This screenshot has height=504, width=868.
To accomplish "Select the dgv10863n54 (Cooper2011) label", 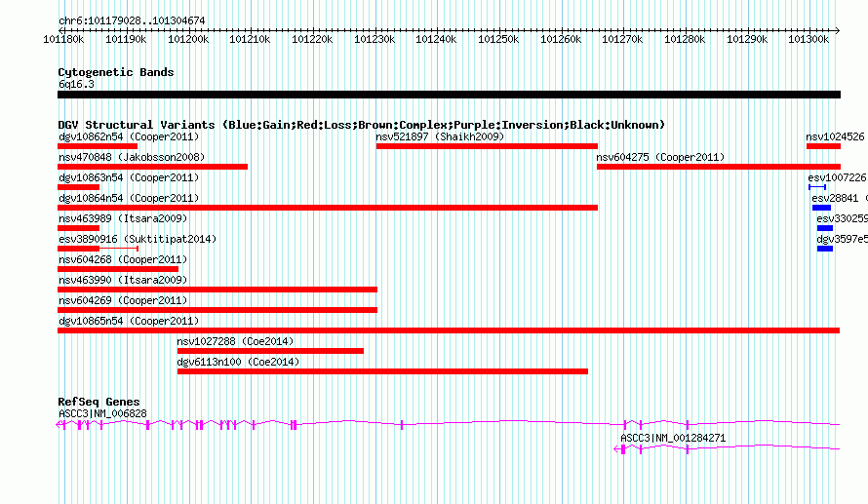I will (x=129, y=177).
